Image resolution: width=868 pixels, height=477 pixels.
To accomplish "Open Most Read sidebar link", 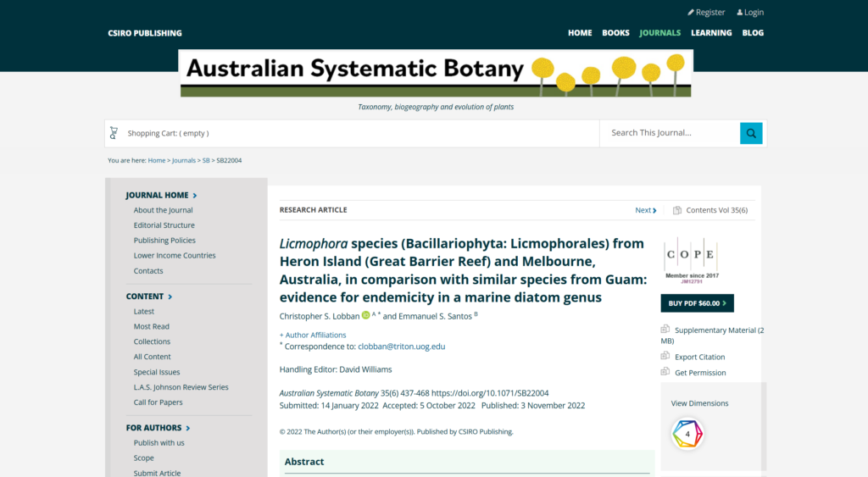I will coord(151,326).
